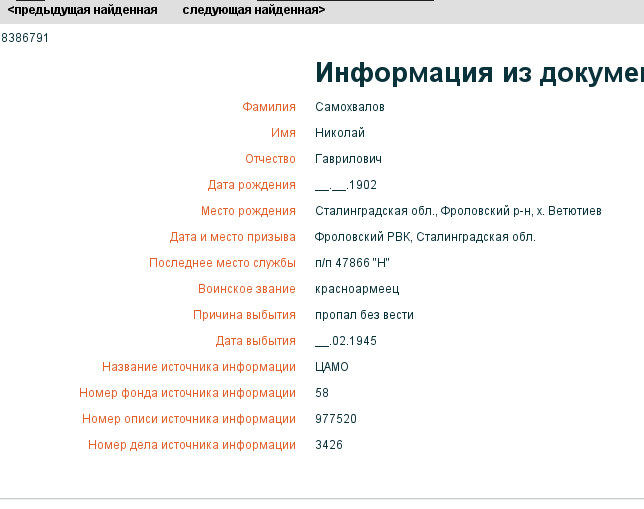The width and height of the screenshot is (644, 509).
Task: Select source name 'ЦАМО'
Action: pos(332,367)
